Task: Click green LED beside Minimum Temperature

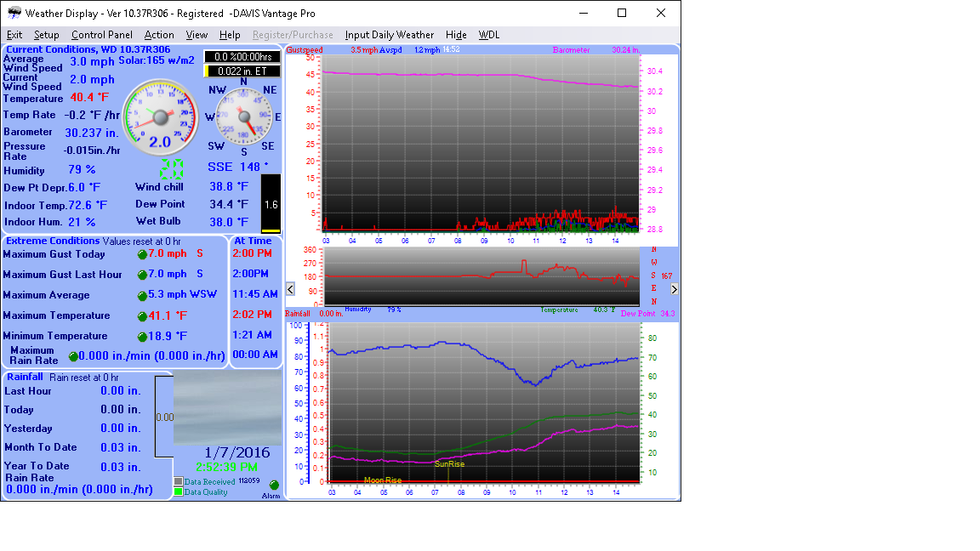Action: (x=142, y=337)
